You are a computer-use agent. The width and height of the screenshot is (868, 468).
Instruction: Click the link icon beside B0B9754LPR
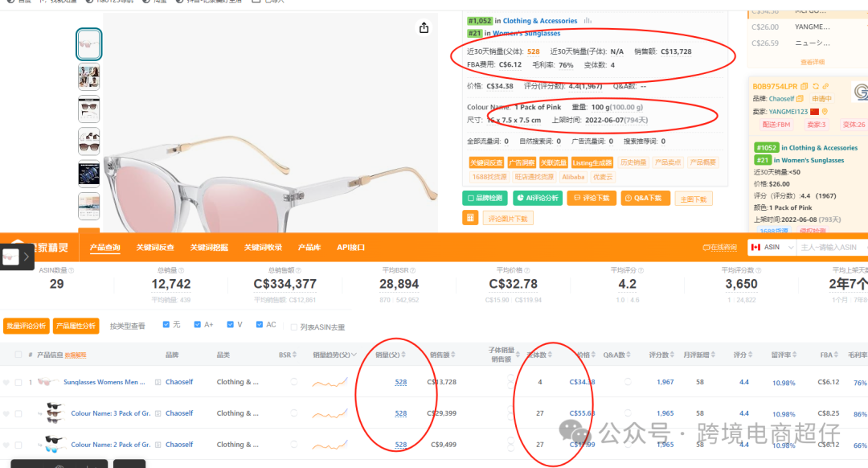pos(825,86)
